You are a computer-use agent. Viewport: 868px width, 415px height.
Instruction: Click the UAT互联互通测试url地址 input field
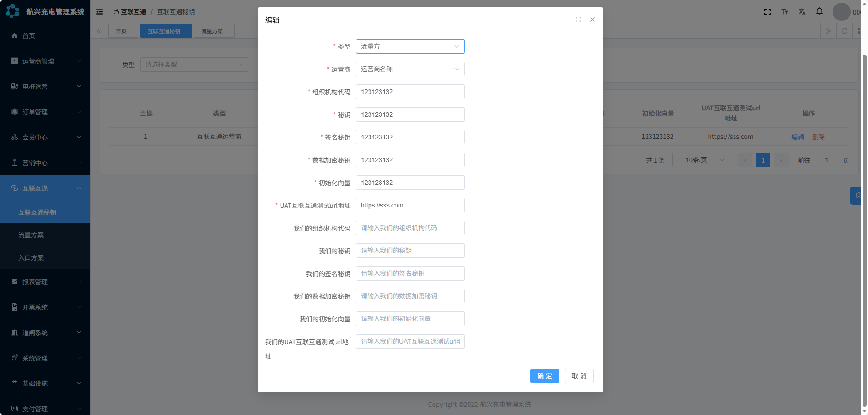coord(409,205)
